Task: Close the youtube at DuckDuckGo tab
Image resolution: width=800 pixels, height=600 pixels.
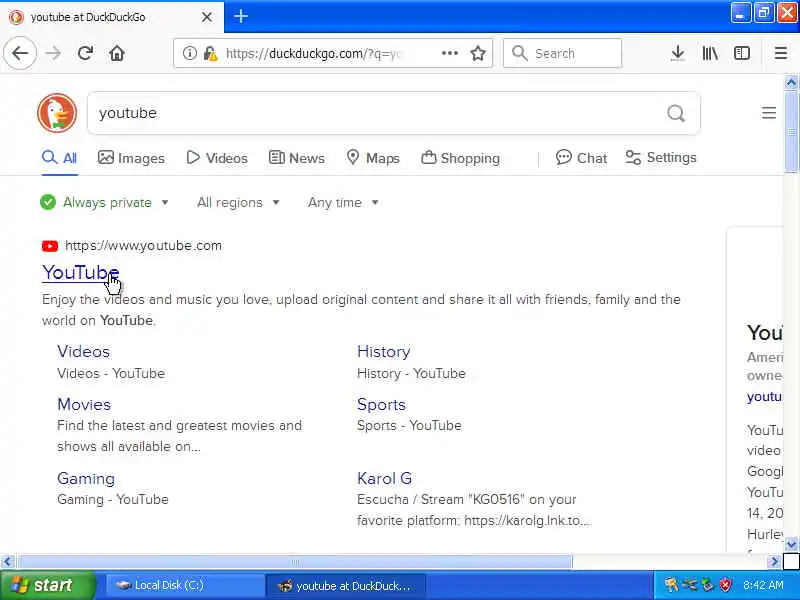Action: [x=207, y=17]
